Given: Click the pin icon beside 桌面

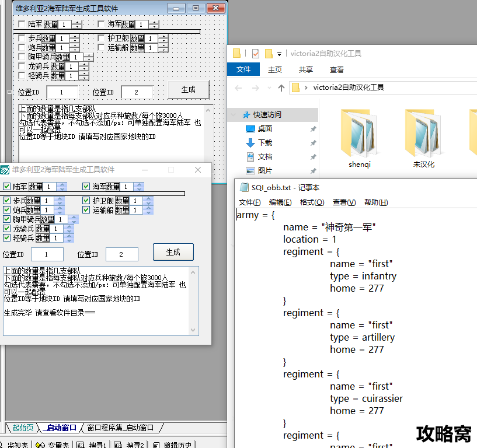Looking at the screenshot, I should [x=313, y=129].
